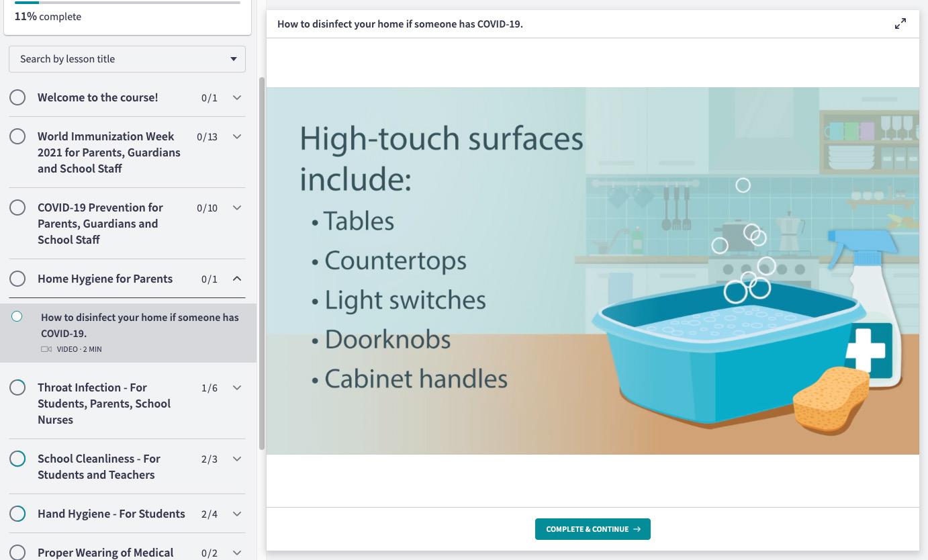Open COVID-19 Prevention for Parents section title
The width and height of the screenshot is (928, 560).
pos(100,224)
